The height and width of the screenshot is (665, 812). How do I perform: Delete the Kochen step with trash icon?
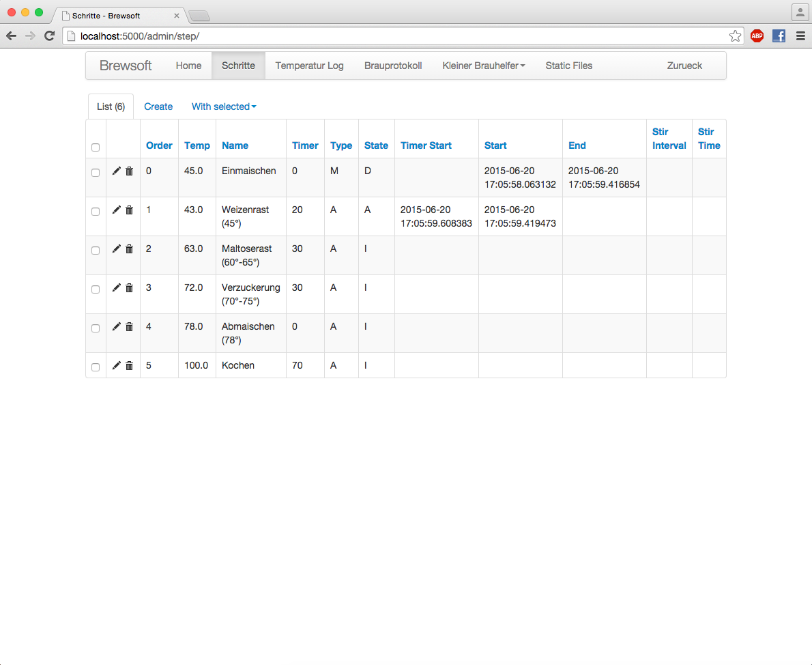click(129, 365)
